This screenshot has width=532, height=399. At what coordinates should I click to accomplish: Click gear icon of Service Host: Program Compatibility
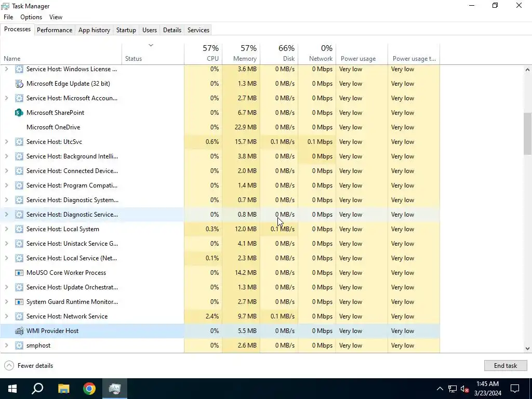19,185
